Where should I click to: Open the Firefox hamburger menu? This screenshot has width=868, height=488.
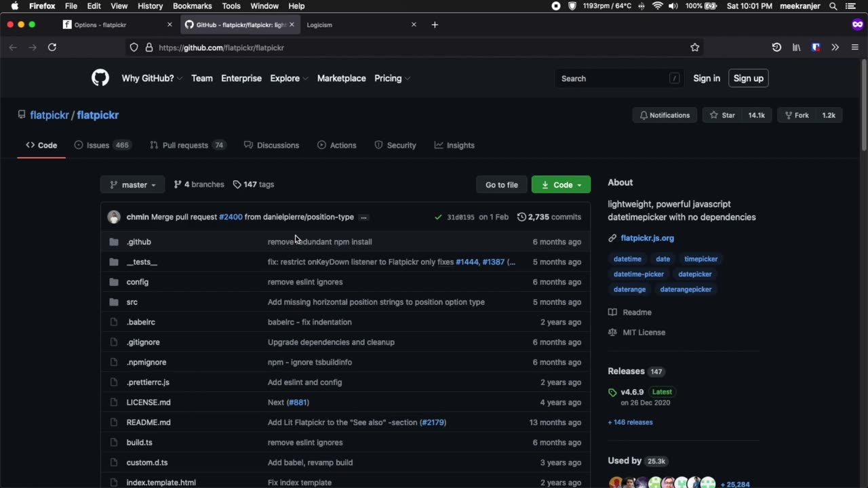click(x=854, y=47)
